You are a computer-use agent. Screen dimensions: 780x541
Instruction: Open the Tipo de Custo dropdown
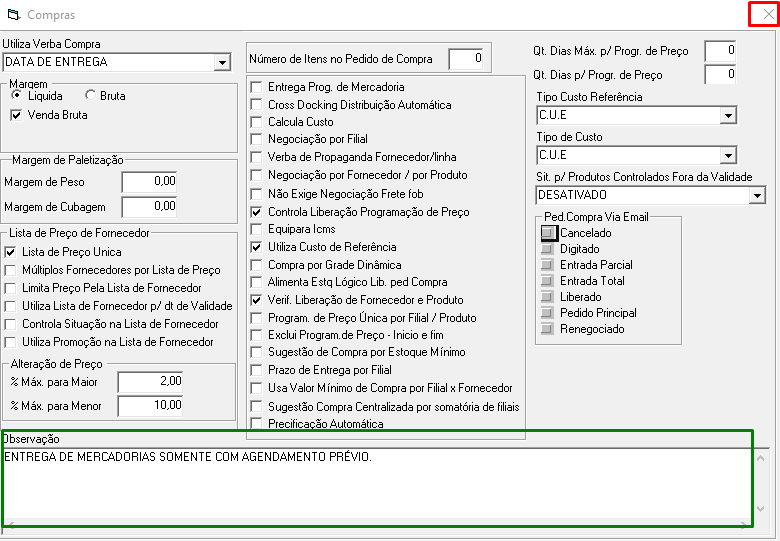[x=728, y=156]
